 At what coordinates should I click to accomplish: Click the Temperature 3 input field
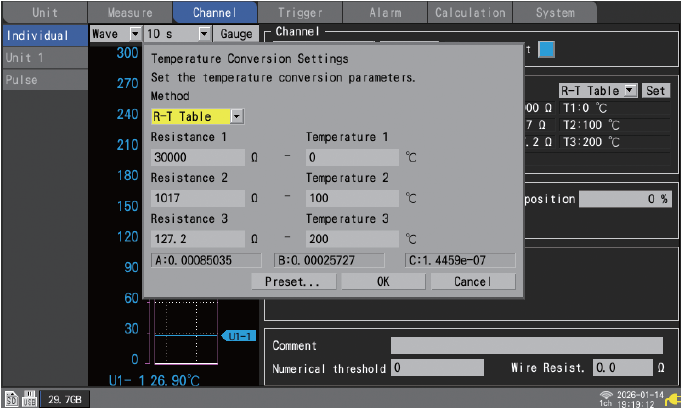352,239
